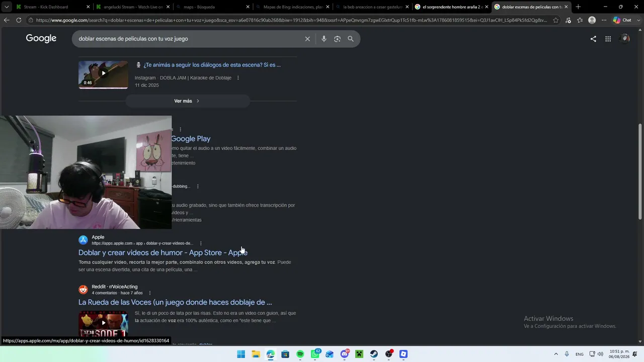The width and height of the screenshot is (644, 362).
Task: Switch to el sorprendente hombre araña tab
Action: pyautogui.click(x=452, y=7)
